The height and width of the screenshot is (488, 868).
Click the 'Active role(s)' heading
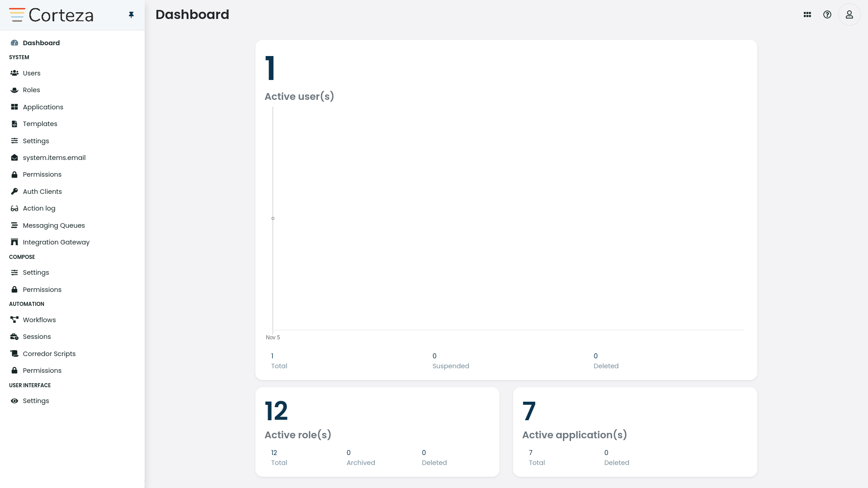tap(298, 435)
